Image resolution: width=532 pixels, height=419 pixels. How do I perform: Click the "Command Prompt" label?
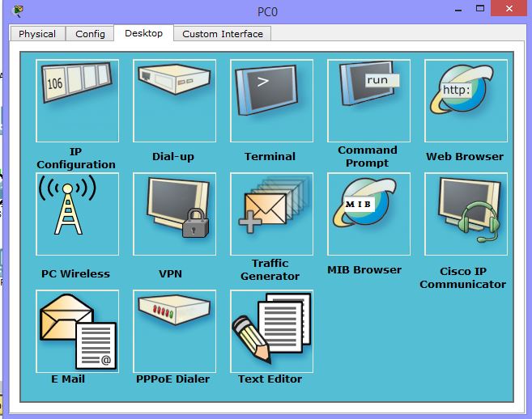pos(368,157)
